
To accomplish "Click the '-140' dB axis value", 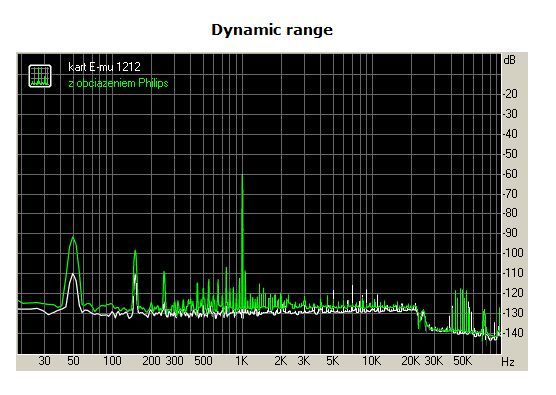I will (x=513, y=333).
